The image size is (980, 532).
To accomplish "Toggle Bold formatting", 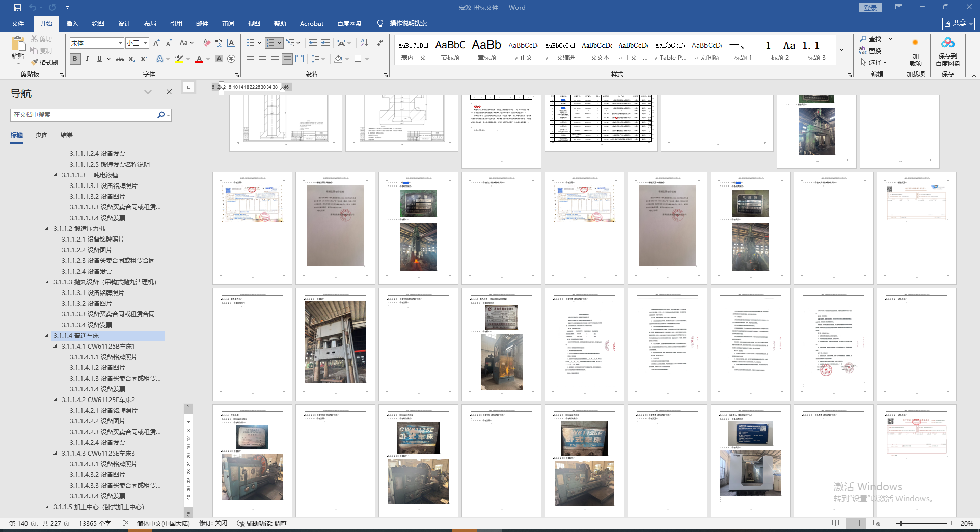I will 75,59.
